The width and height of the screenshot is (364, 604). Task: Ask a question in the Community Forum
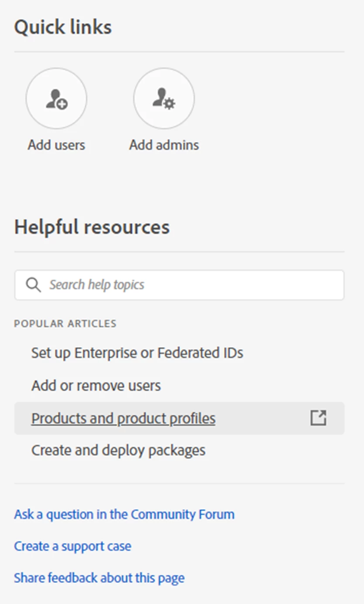124,514
